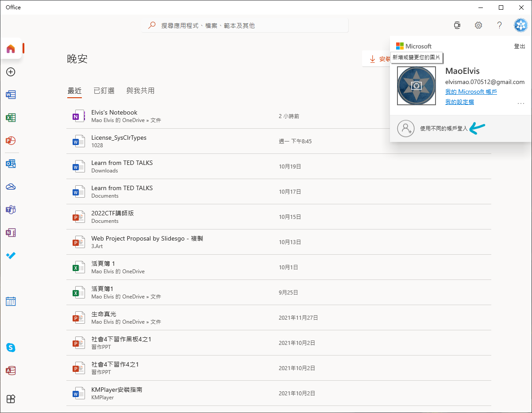
Task: Click 使用不同的帳戶登入
Action: (443, 129)
